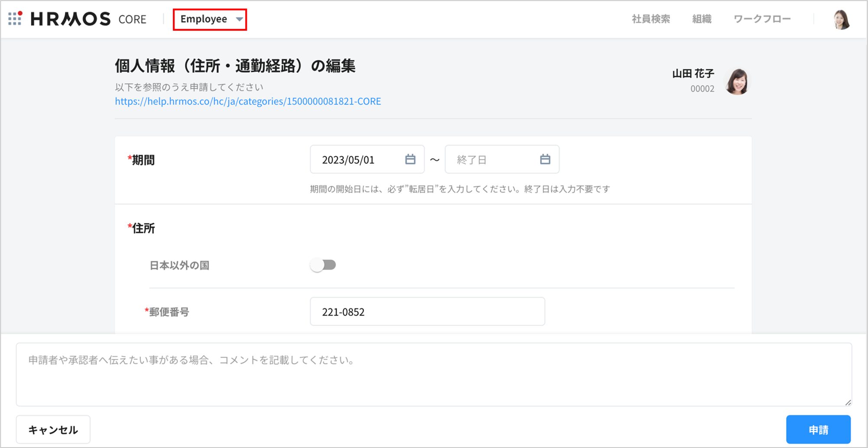
Task: Open the 組織 menu item
Action: click(701, 19)
